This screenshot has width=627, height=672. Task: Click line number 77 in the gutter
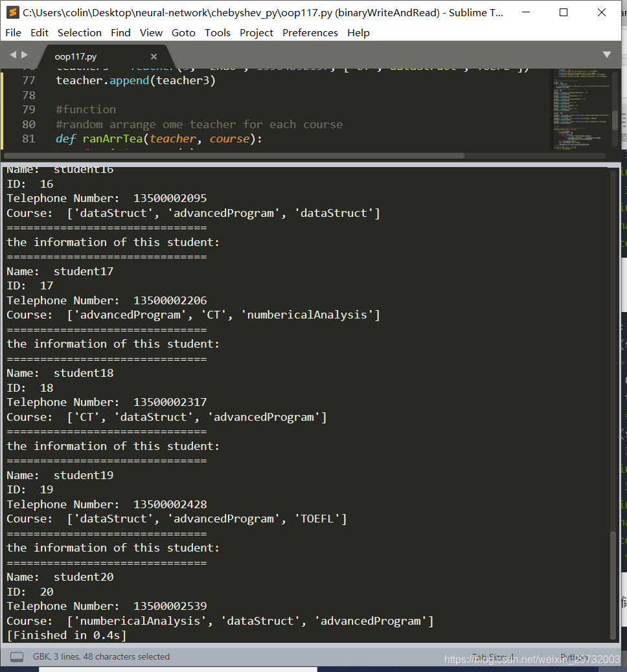28,80
